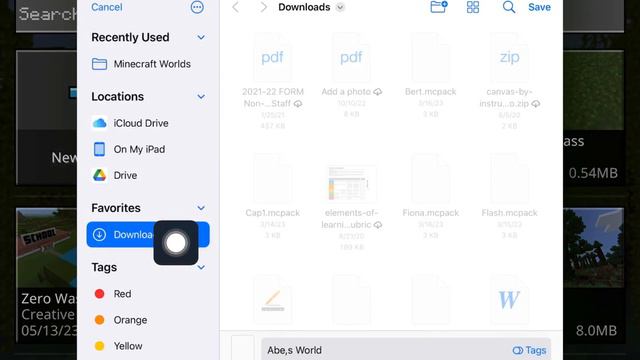Select the Orange tag
The image size is (640, 360).
click(148, 320)
